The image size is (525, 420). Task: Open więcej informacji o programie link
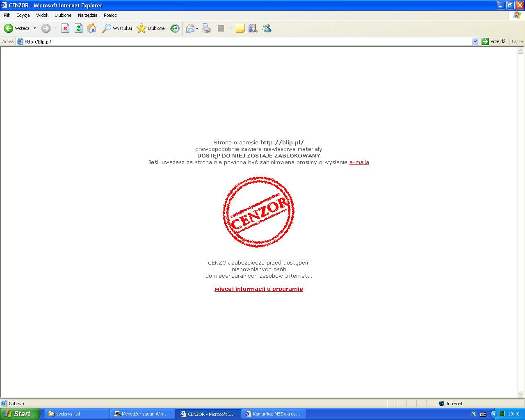coord(258,289)
